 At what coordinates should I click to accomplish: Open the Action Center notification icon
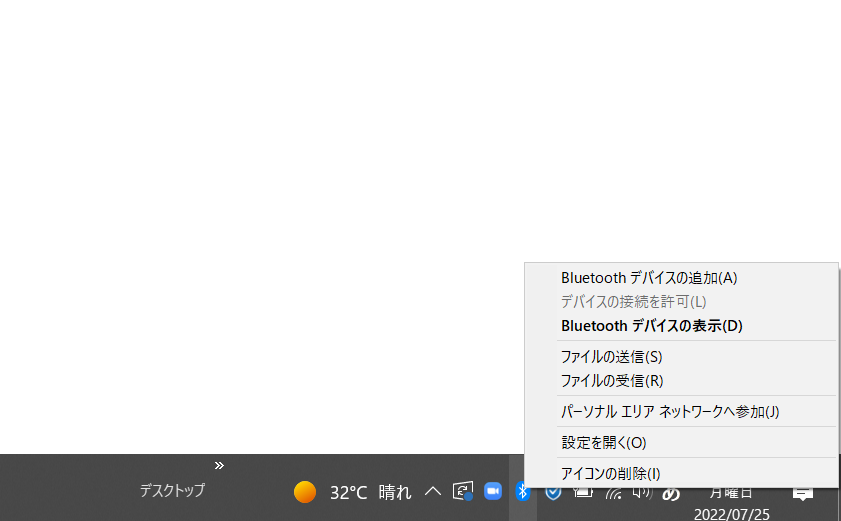(x=802, y=494)
